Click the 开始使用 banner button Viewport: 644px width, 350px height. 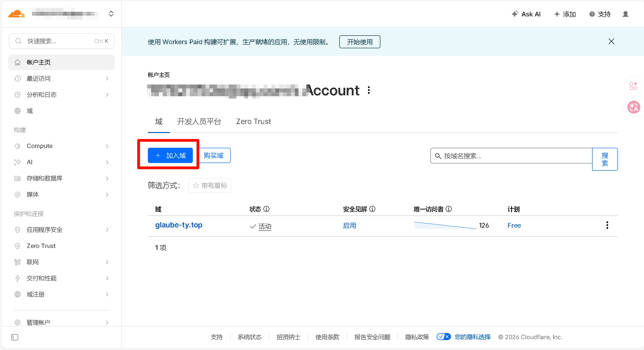pos(360,42)
